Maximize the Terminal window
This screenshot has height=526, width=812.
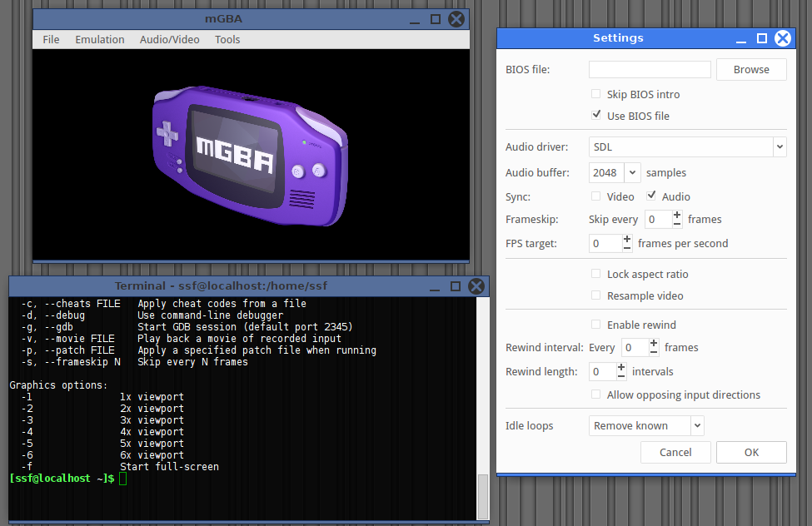(456, 286)
